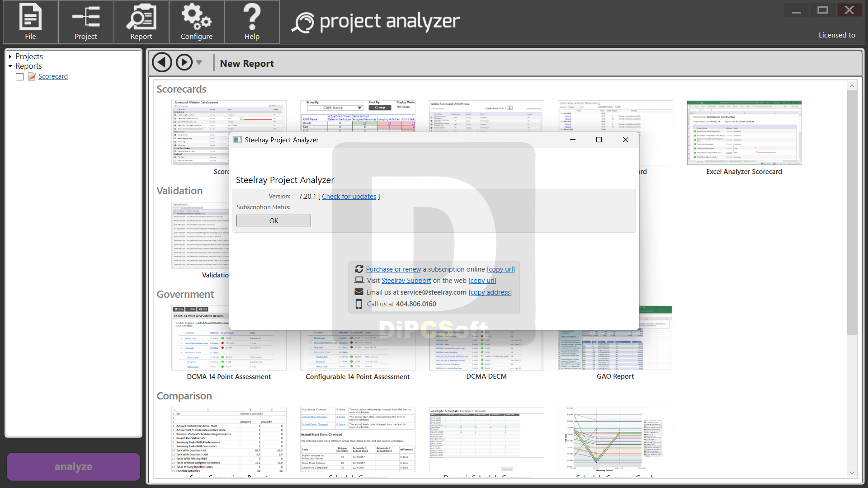Click the phone icon beside Call us
The width and height of the screenshot is (868, 488).
coord(359,304)
